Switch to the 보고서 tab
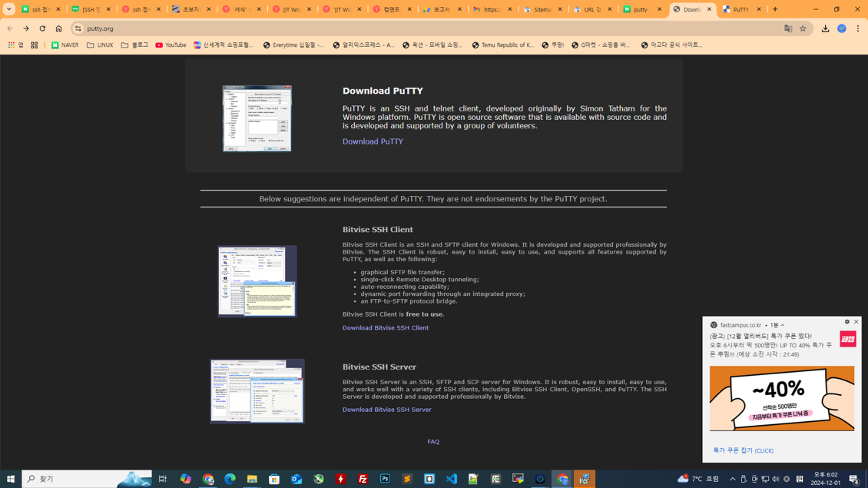The width and height of the screenshot is (868, 488). [442, 9]
